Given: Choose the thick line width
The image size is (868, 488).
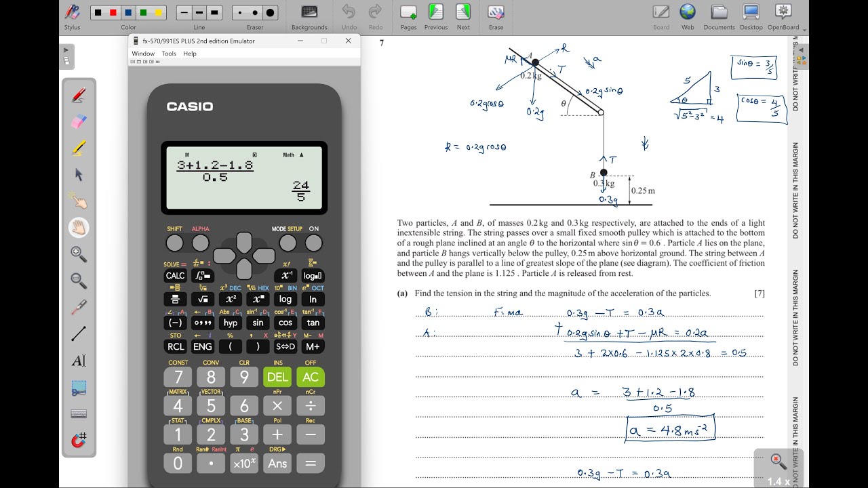Looking at the screenshot, I should point(215,13).
